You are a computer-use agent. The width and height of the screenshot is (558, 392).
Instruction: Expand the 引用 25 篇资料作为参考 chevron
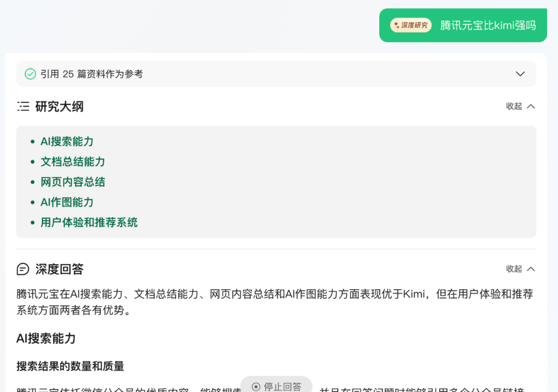[x=520, y=74]
